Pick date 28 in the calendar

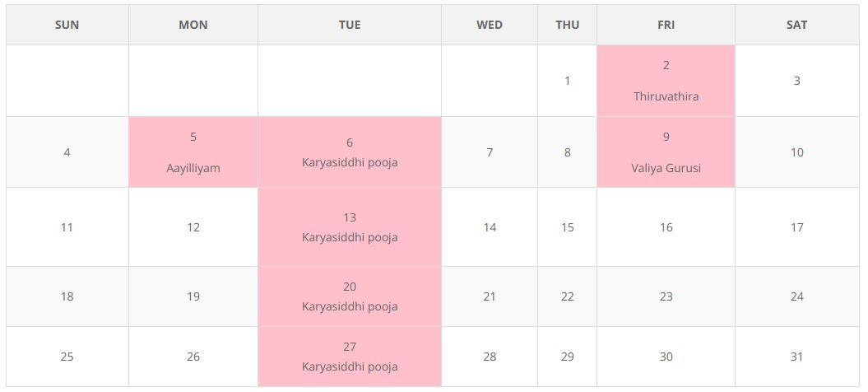point(490,357)
